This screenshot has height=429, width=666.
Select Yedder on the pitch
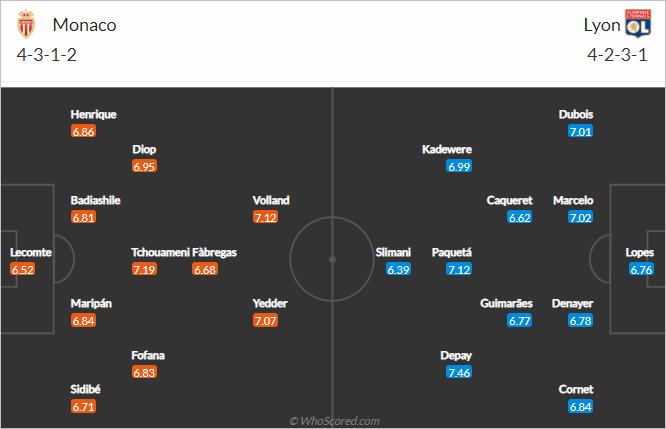(x=270, y=303)
